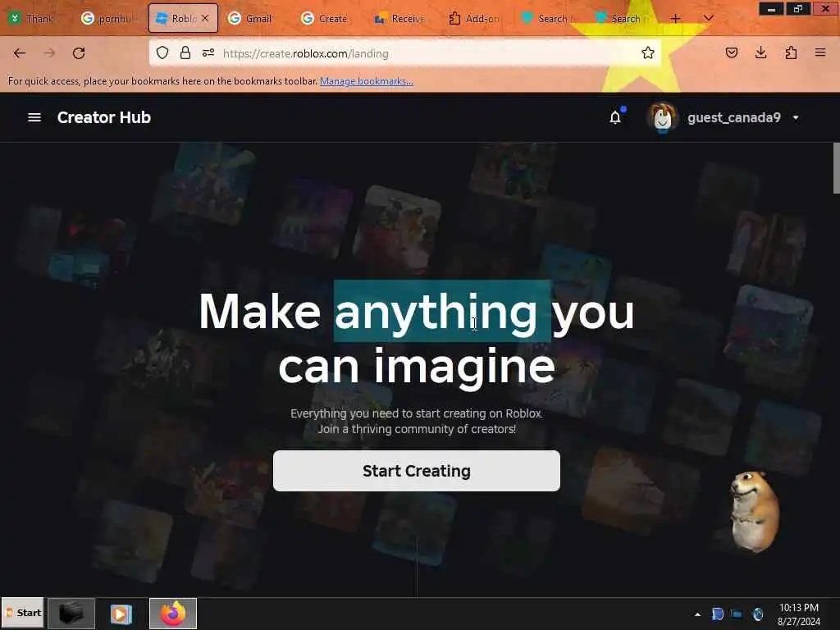
Task: Open the media player taskbar icon
Action: (121, 614)
